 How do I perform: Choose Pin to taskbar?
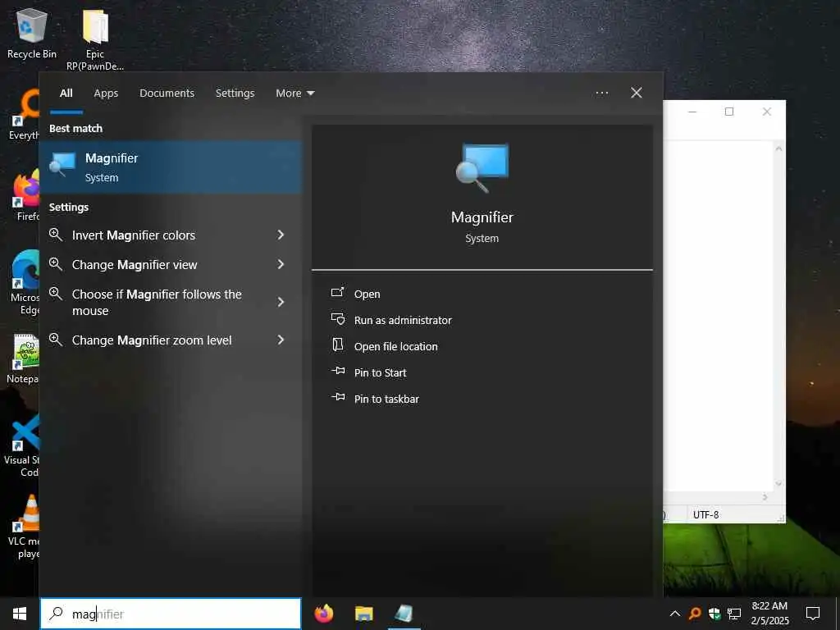click(386, 399)
